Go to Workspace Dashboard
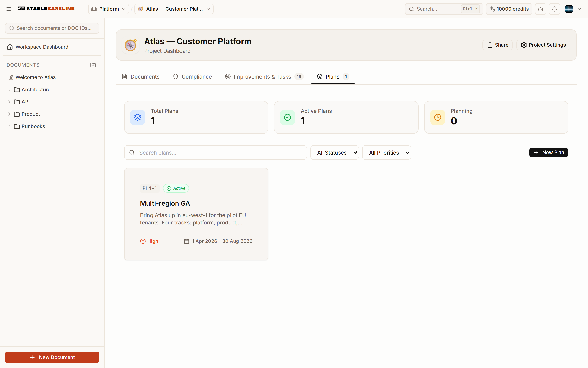Viewport: 588px width, 368px height. (x=52, y=47)
